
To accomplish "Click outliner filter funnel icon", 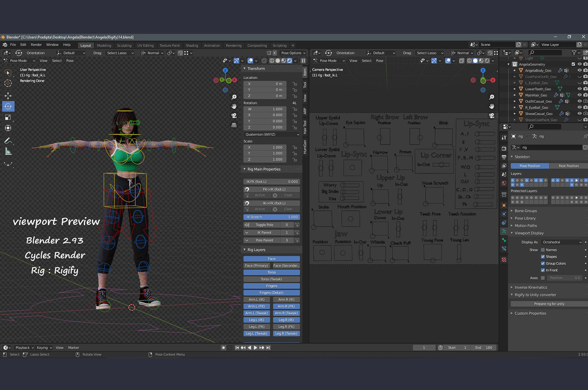I will 574,53.
